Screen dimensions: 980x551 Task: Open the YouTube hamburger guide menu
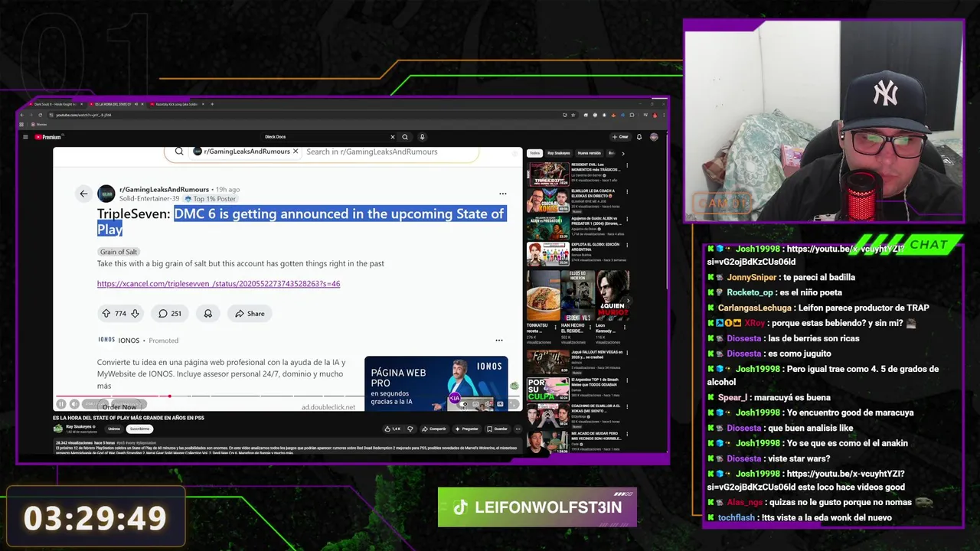25,137
